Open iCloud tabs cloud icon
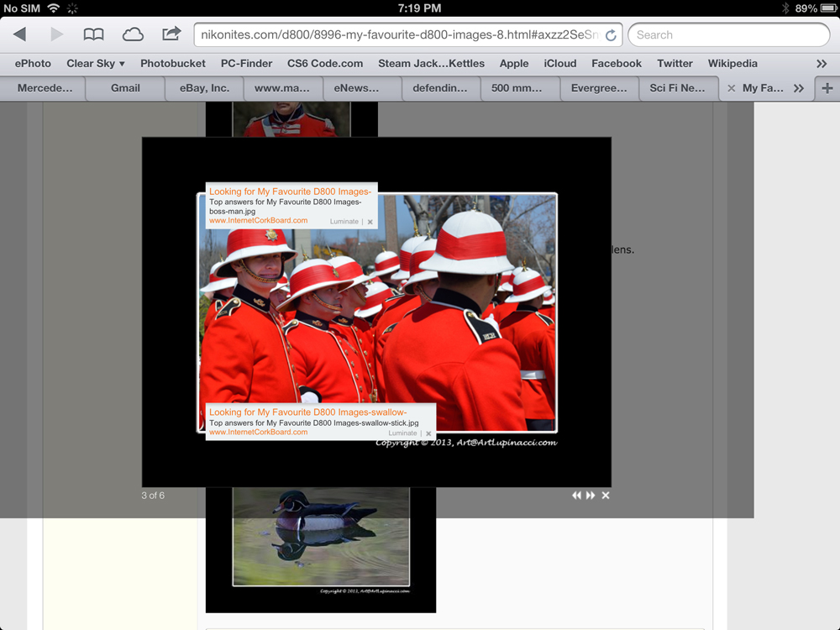This screenshot has width=840, height=630. 133,34
